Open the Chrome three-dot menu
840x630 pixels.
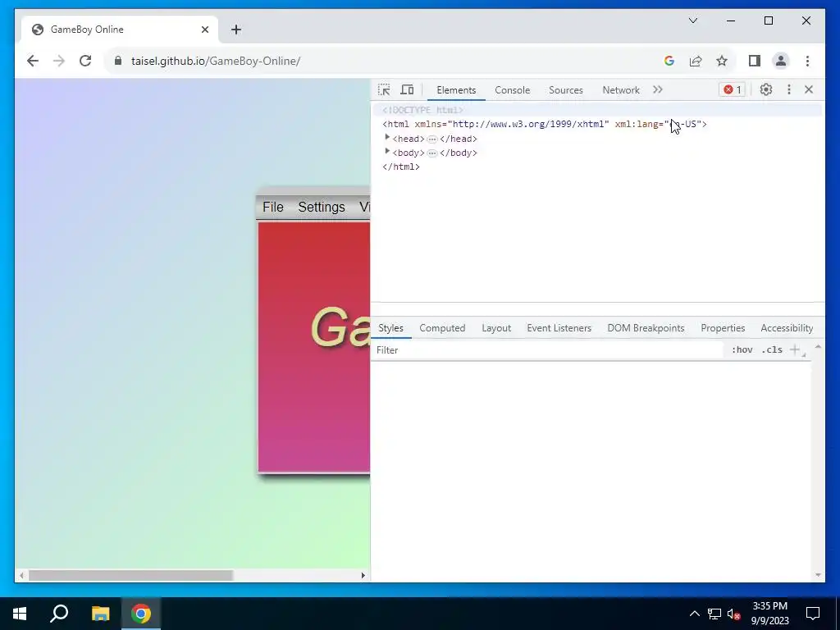[807, 61]
